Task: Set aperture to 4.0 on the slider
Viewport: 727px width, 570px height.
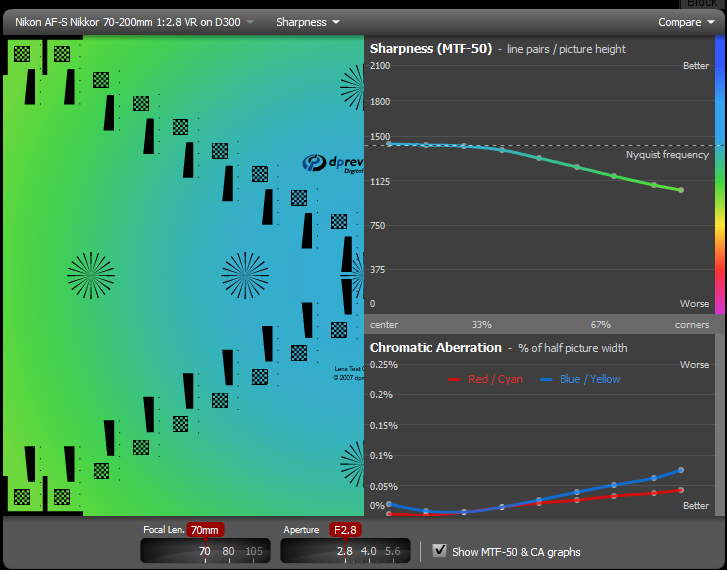Action: [368, 551]
